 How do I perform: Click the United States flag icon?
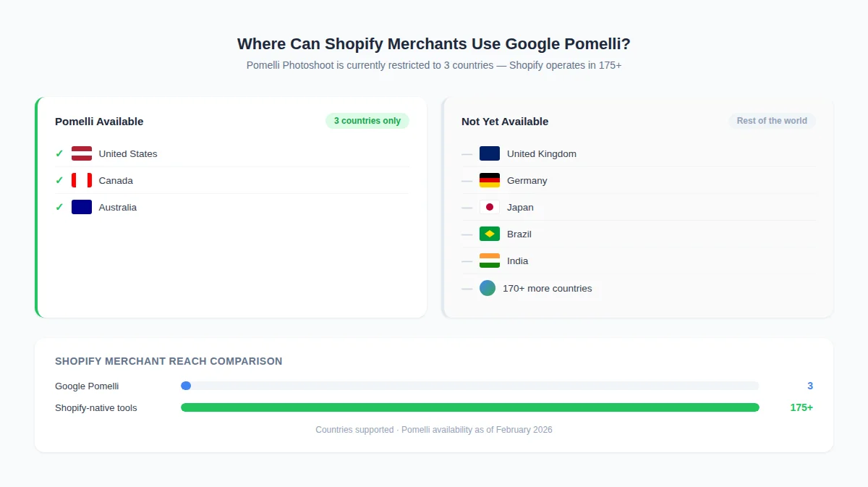[x=82, y=153]
